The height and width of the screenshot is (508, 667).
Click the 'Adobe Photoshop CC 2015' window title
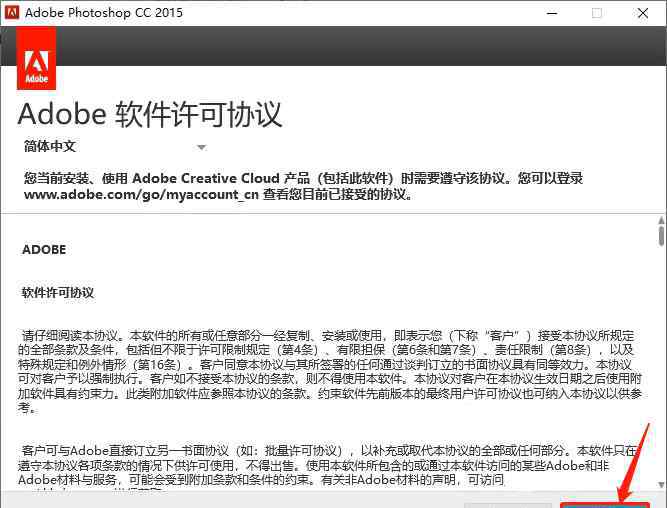pyautogui.click(x=104, y=13)
